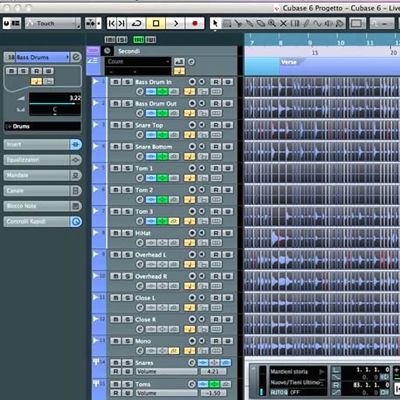The height and width of the screenshot is (400, 400).
Task: Select the Range Selection tool
Action: 227,24
